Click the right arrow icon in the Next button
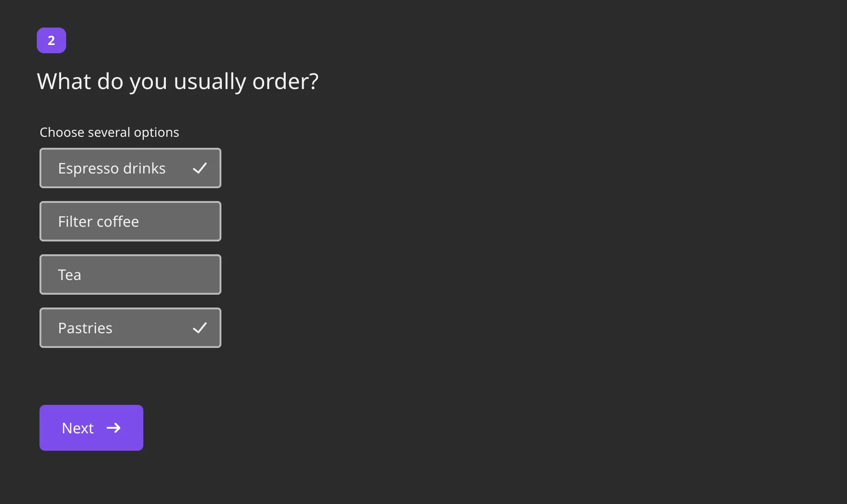Image resolution: width=847 pixels, height=504 pixels. (113, 428)
